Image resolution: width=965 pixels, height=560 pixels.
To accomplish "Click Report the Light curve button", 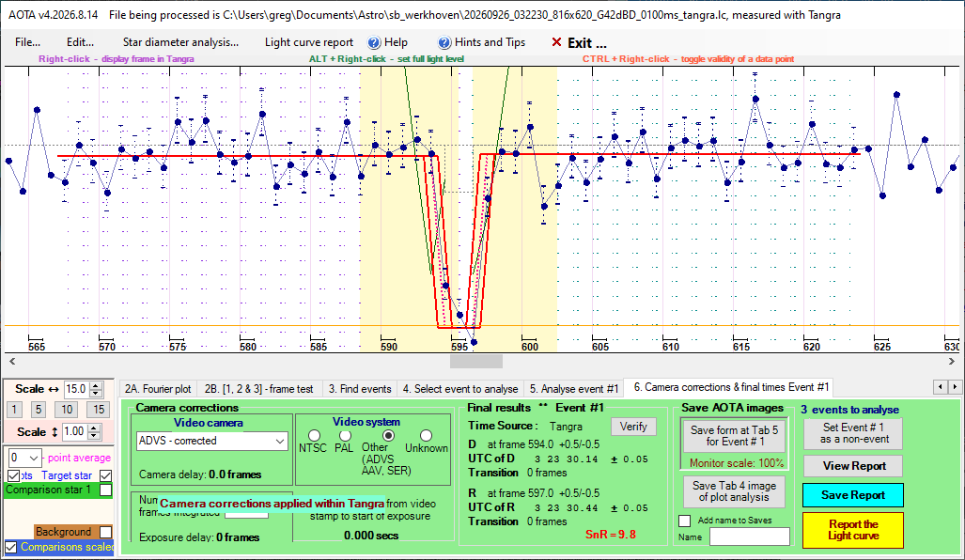I will coord(853,530).
